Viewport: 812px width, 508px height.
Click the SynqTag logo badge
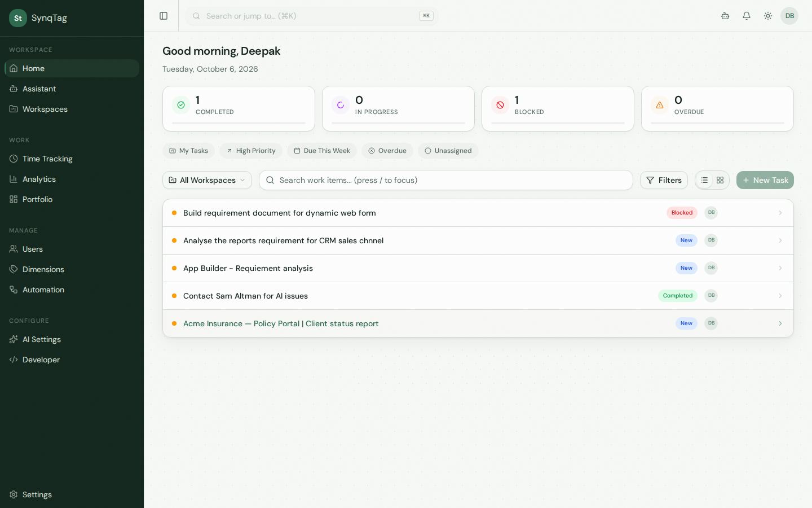click(x=18, y=18)
